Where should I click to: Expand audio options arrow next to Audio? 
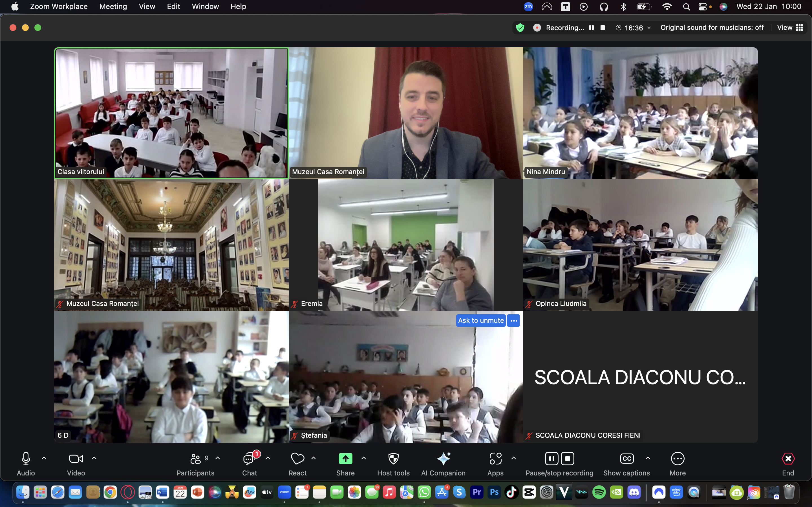44,458
